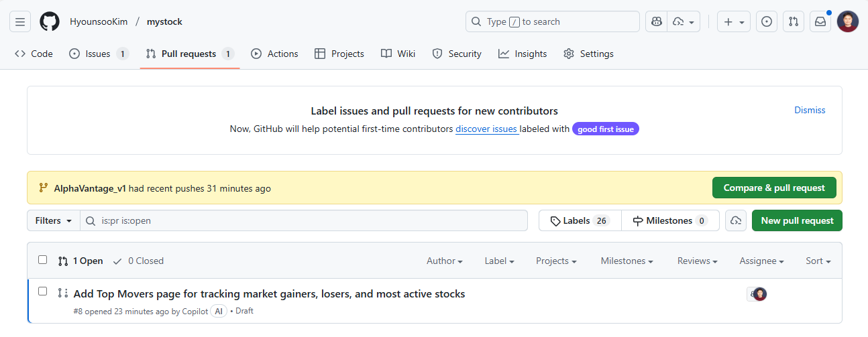
Task: Click the GitHub logo home icon
Action: click(50, 21)
